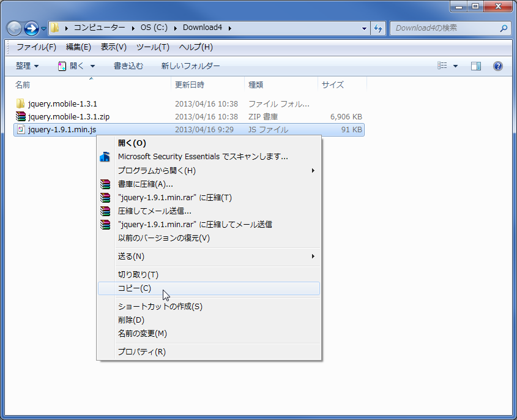Select the jquery.mobile-1.3.1.zip file
The width and height of the screenshot is (517, 420).
pyautogui.click(x=69, y=117)
